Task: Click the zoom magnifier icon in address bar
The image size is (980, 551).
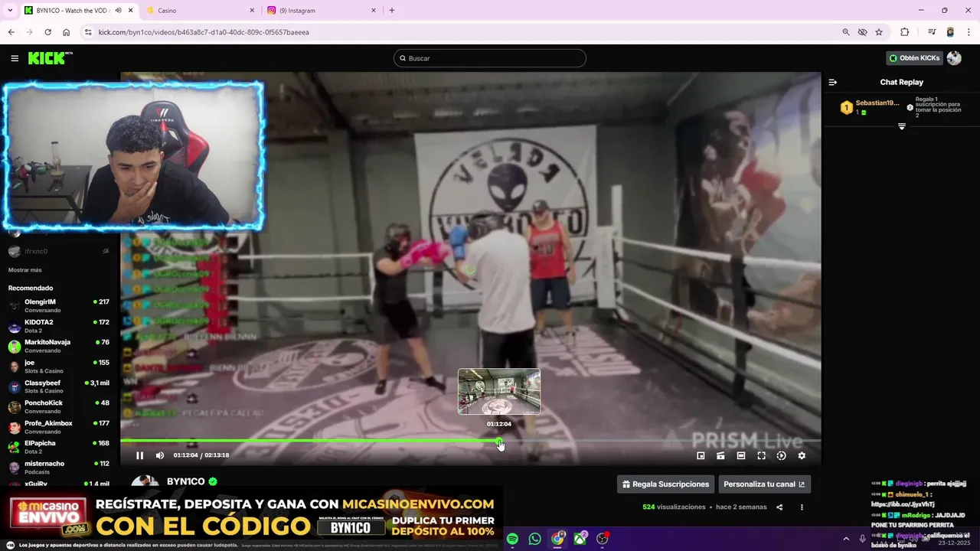Action: pyautogui.click(x=846, y=32)
